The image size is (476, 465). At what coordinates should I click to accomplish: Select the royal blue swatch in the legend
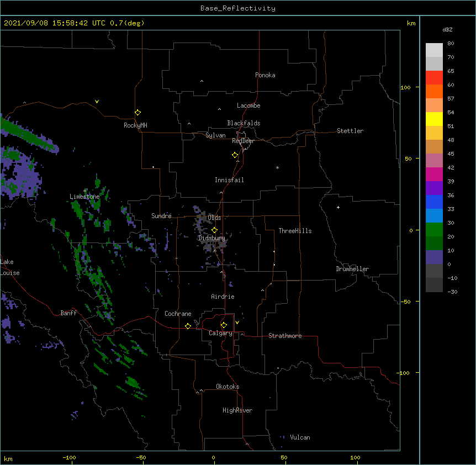click(434, 202)
